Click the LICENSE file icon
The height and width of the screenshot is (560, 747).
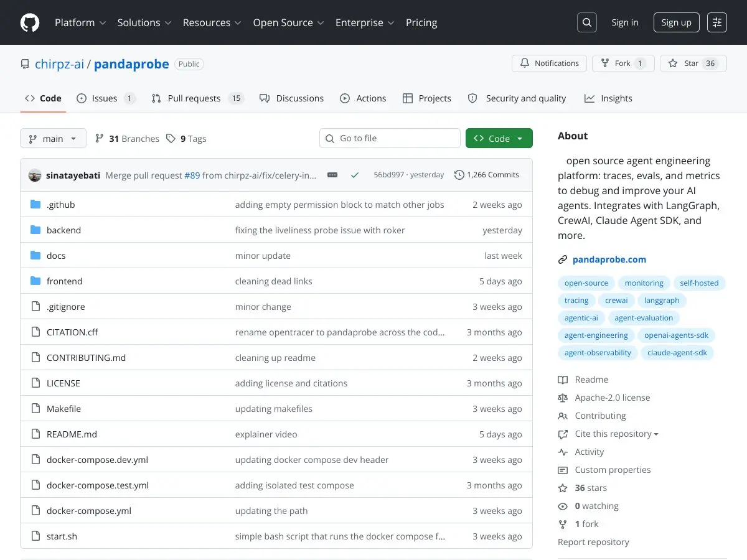tap(35, 383)
